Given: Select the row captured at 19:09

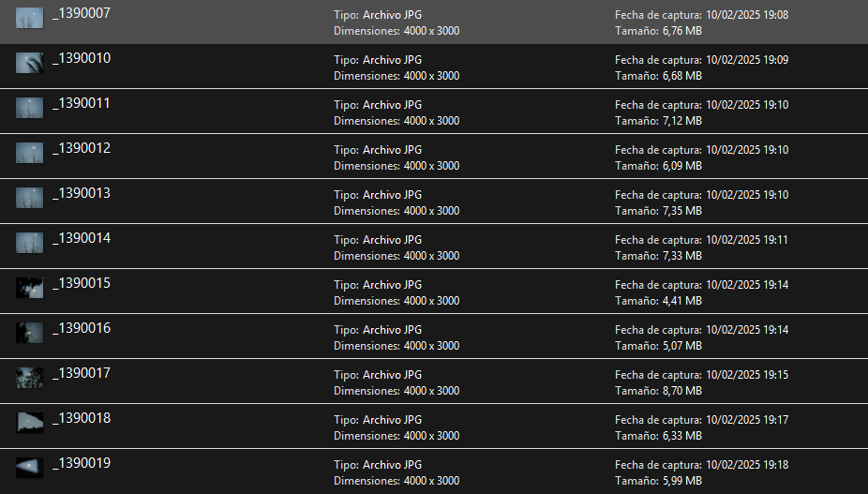Looking at the screenshot, I should (434, 67).
